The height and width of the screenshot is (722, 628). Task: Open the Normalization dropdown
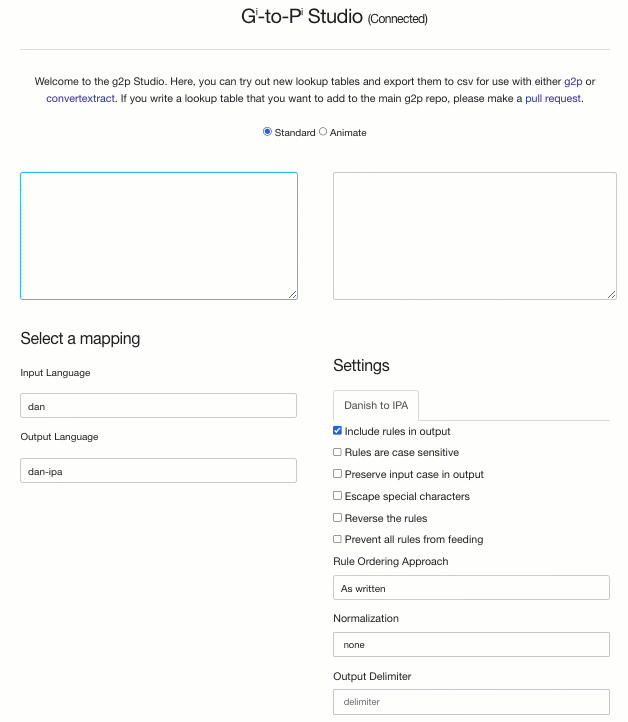click(471, 645)
